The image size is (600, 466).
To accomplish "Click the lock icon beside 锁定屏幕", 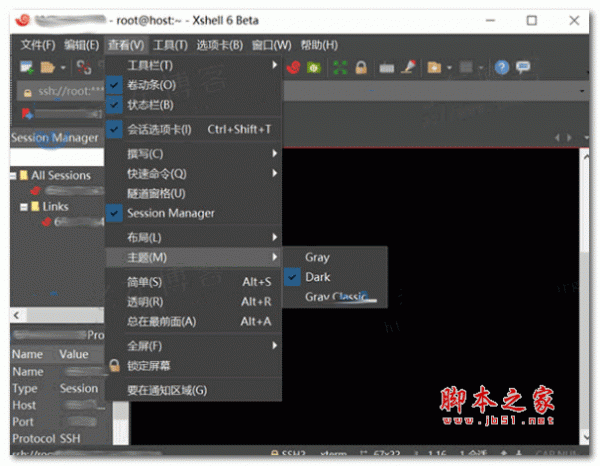I will (114, 365).
